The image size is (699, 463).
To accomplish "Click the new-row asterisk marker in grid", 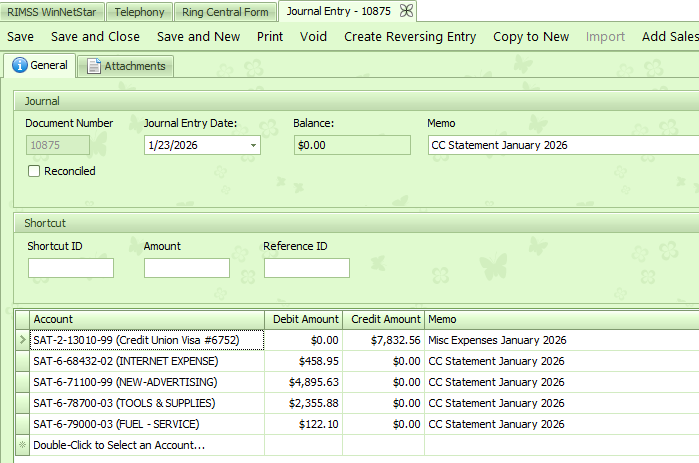I will click(23, 445).
